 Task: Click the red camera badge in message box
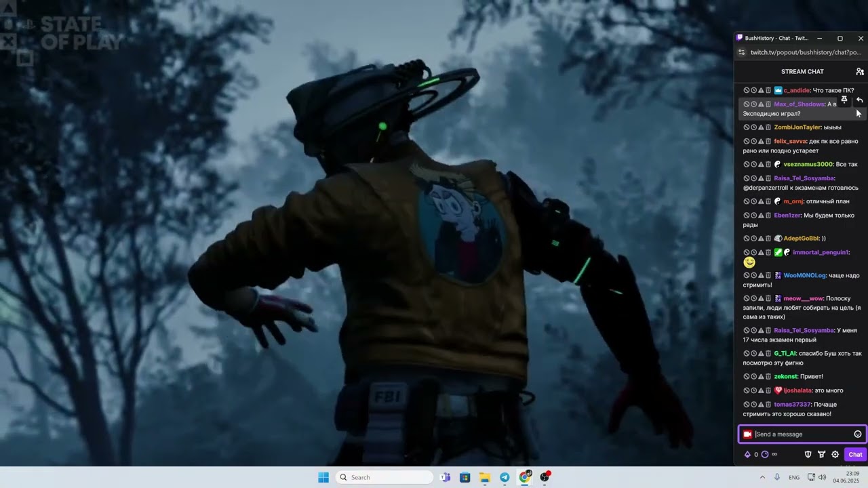click(747, 434)
